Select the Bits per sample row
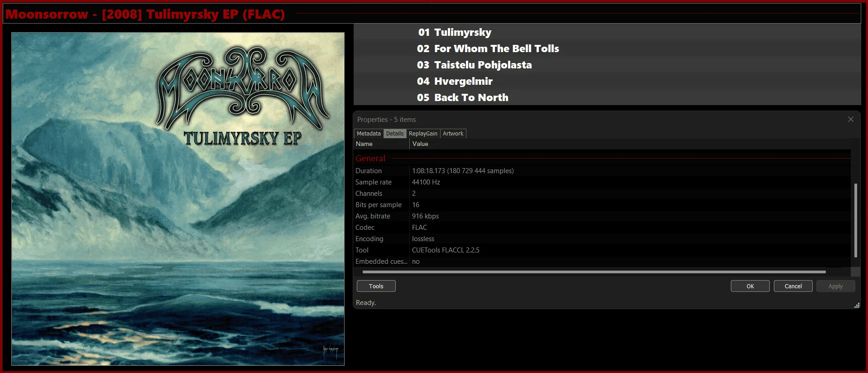This screenshot has height=373, width=868. coord(602,205)
